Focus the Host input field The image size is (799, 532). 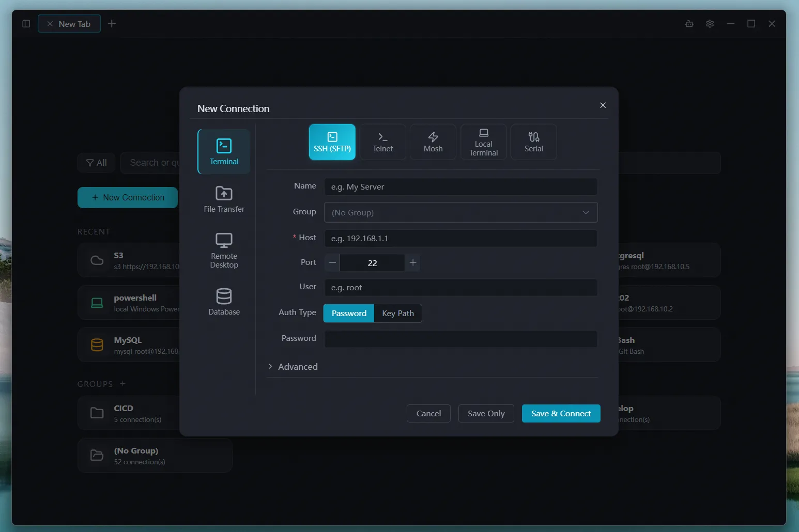click(x=460, y=239)
